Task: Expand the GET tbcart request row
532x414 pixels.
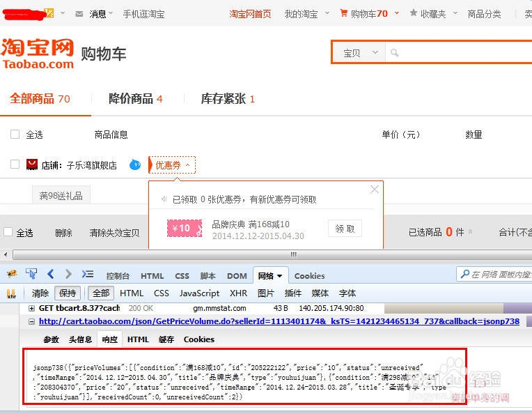Action: 31,308
